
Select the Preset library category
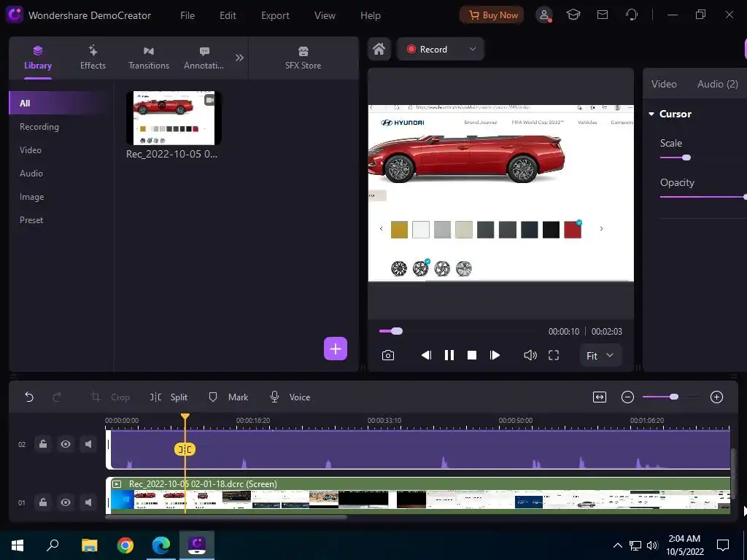[31, 220]
